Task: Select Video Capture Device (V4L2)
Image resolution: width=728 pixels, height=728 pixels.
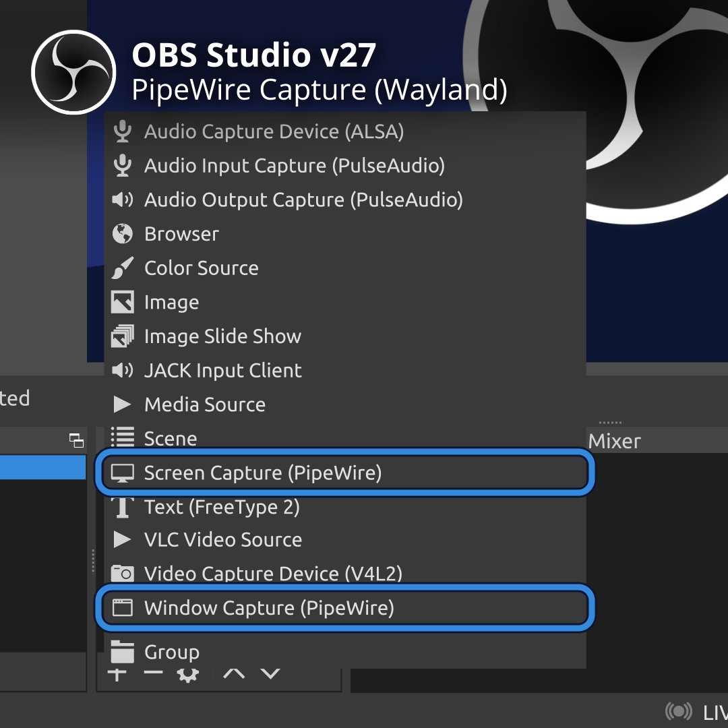Action: coord(345,574)
